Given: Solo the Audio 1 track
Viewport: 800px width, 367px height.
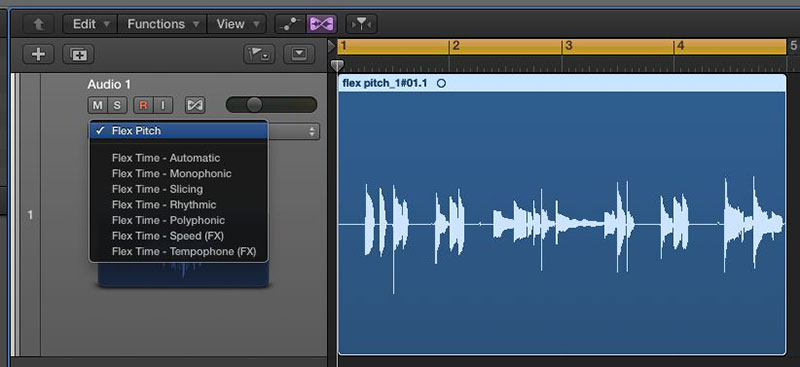Looking at the screenshot, I should [x=117, y=106].
